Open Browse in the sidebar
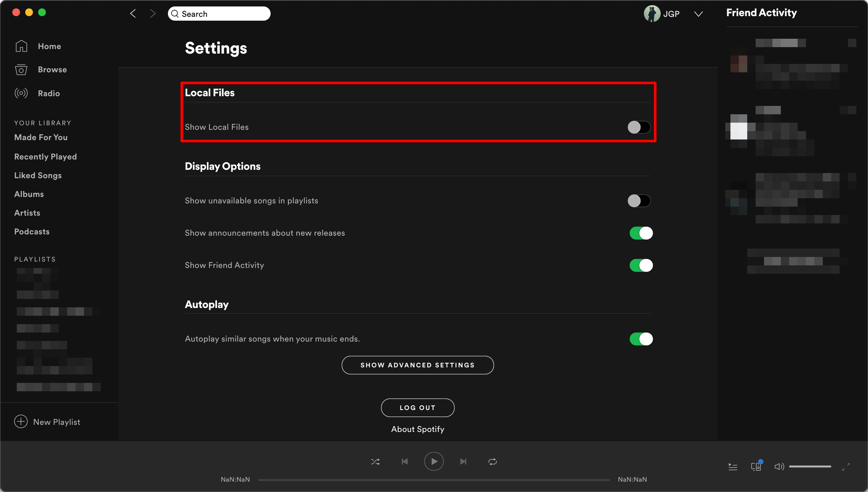Screen dimensions: 868x492 [x=52, y=70]
